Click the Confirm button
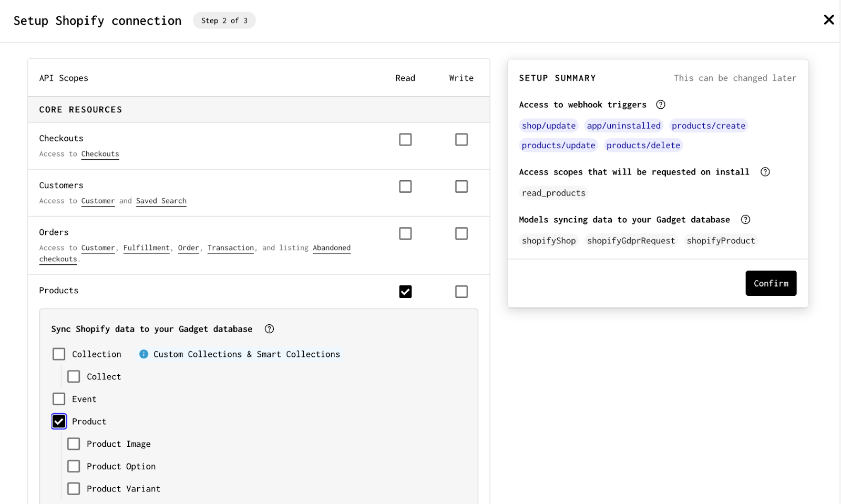This screenshot has width=841, height=504. (x=771, y=283)
